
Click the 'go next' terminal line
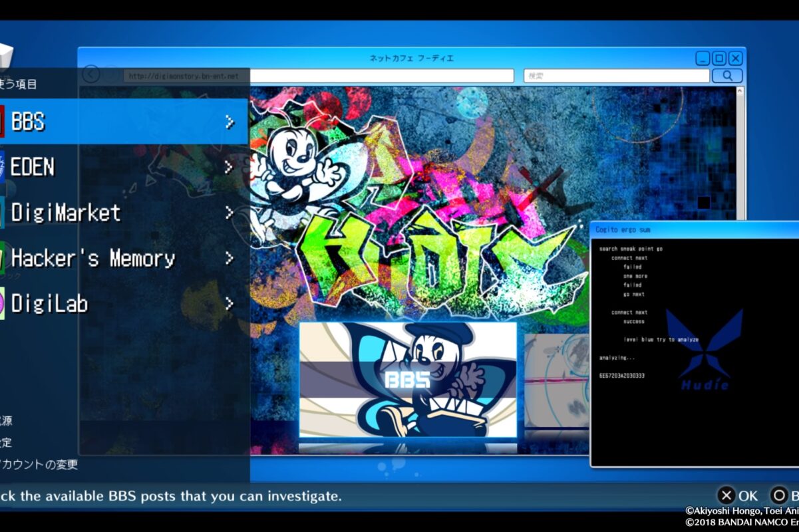tap(634, 294)
